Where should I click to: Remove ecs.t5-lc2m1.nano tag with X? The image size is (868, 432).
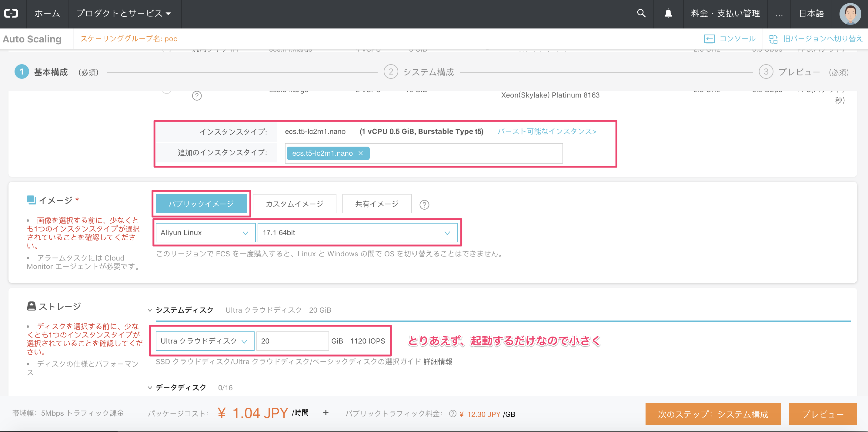pyautogui.click(x=361, y=153)
